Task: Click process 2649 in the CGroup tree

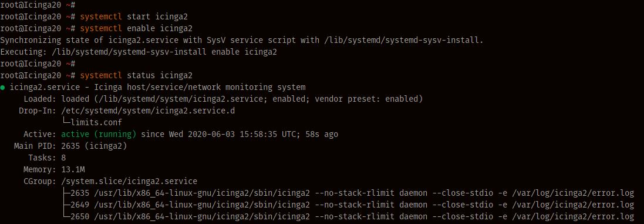Action: pyautogui.click(x=348, y=205)
